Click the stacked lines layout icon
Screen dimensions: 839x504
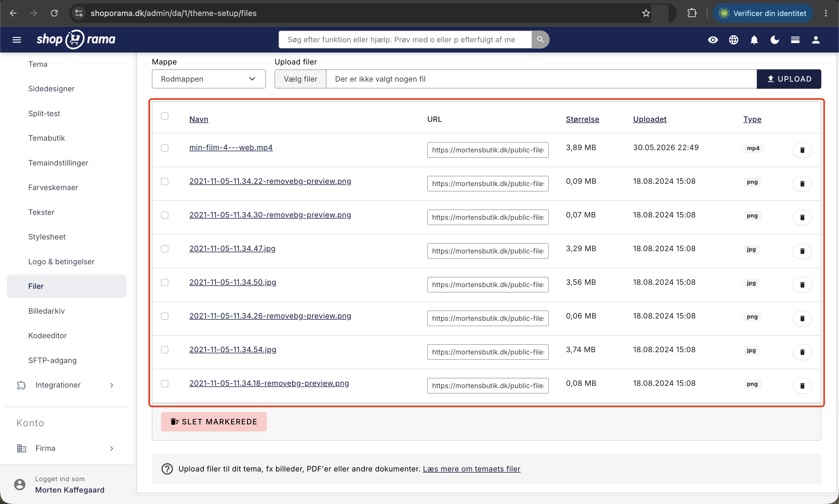[795, 40]
